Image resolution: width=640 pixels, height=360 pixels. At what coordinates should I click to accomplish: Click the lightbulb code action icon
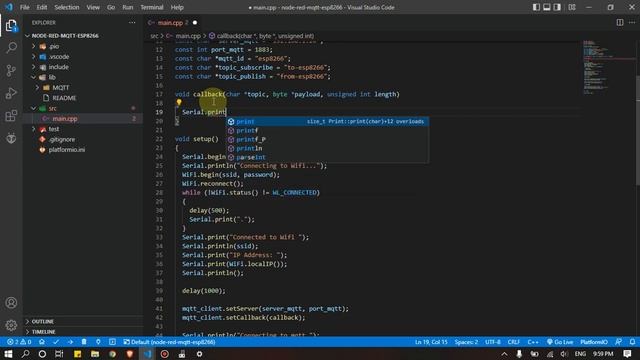179,102
